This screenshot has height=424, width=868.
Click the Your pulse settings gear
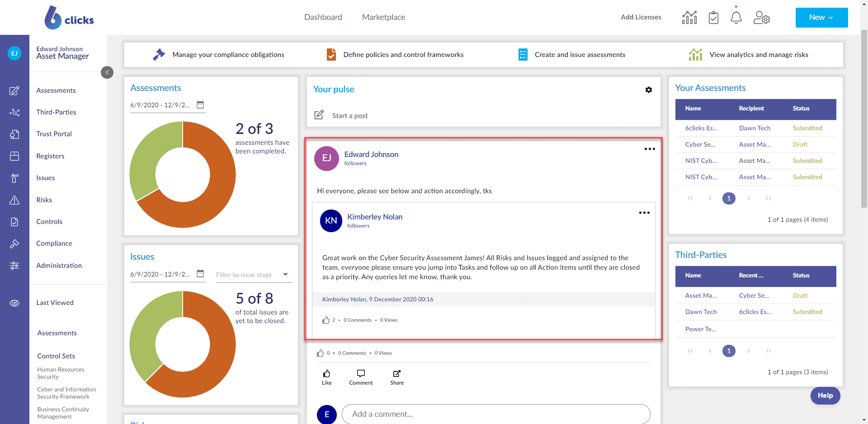pos(649,90)
